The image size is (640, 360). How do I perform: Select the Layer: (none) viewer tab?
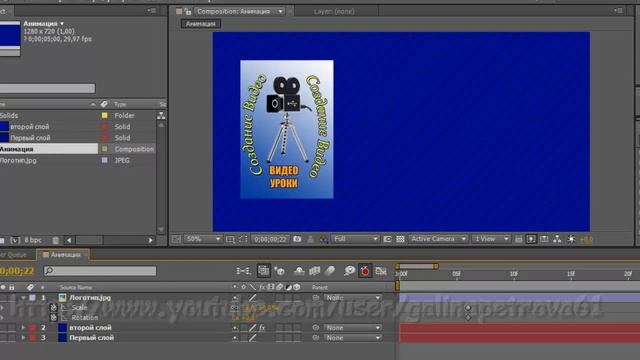[334, 11]
